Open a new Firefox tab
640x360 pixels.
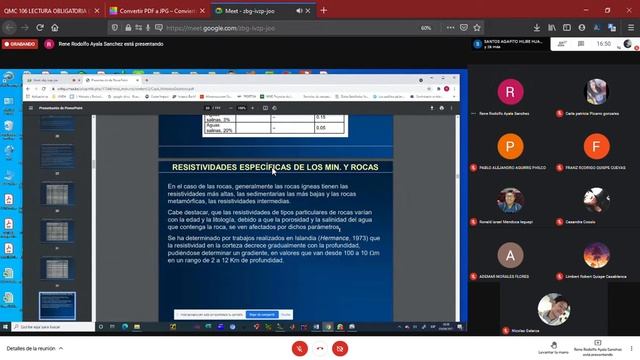pyautogui.click(x=324, y=11)
